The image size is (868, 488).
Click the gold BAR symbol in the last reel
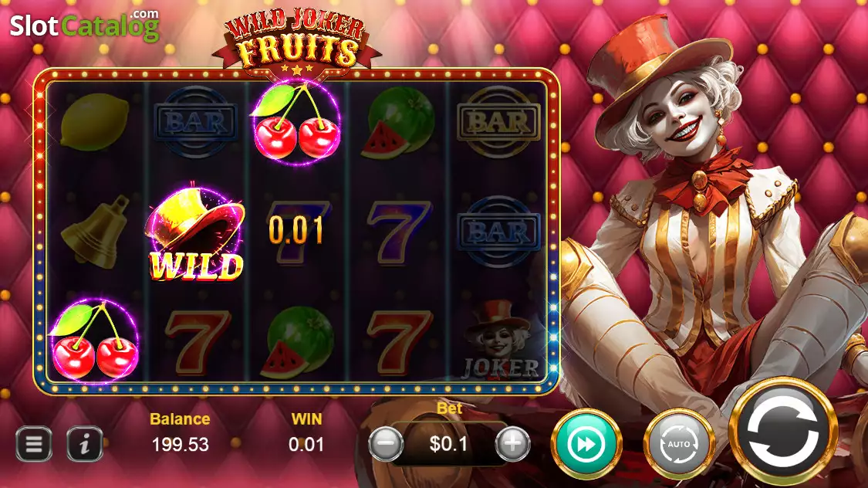point(498,122)
